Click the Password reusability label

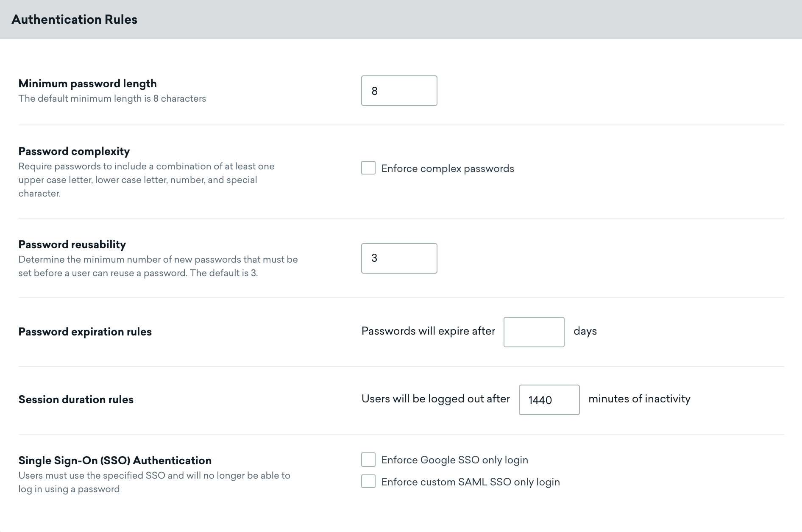pos(72,244)
